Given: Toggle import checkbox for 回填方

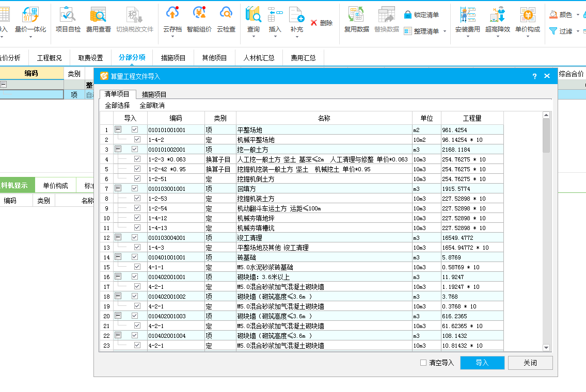Looking at the screenshot, I should pos(135,188).
